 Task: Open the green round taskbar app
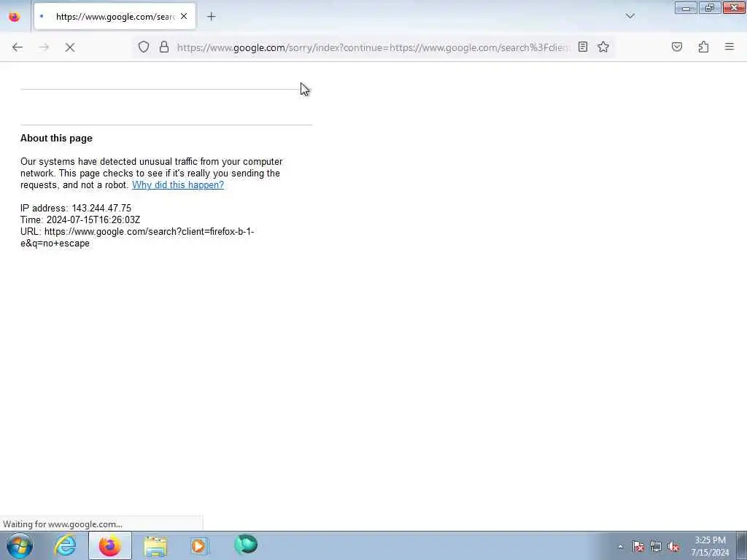click(x=246, y=545)
